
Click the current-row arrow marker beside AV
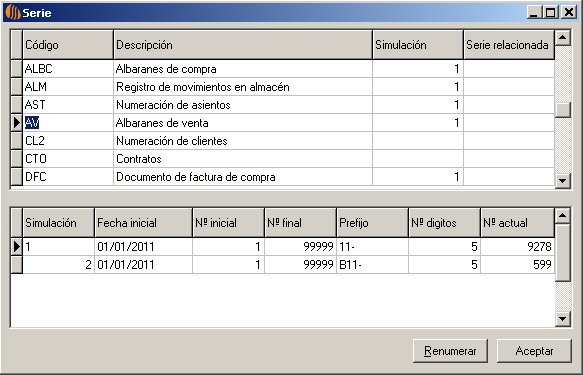click(x=16, y=123)
